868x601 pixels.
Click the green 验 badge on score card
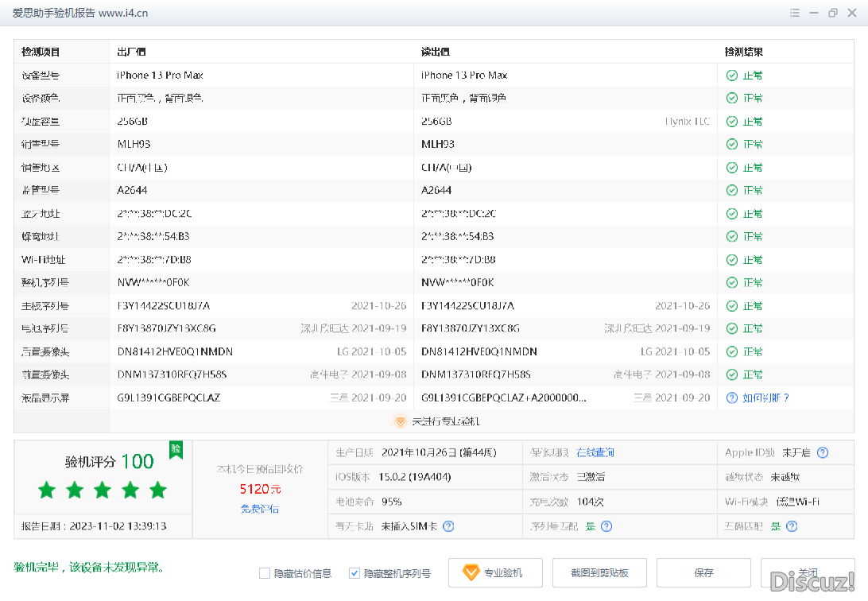pos(176,449)
